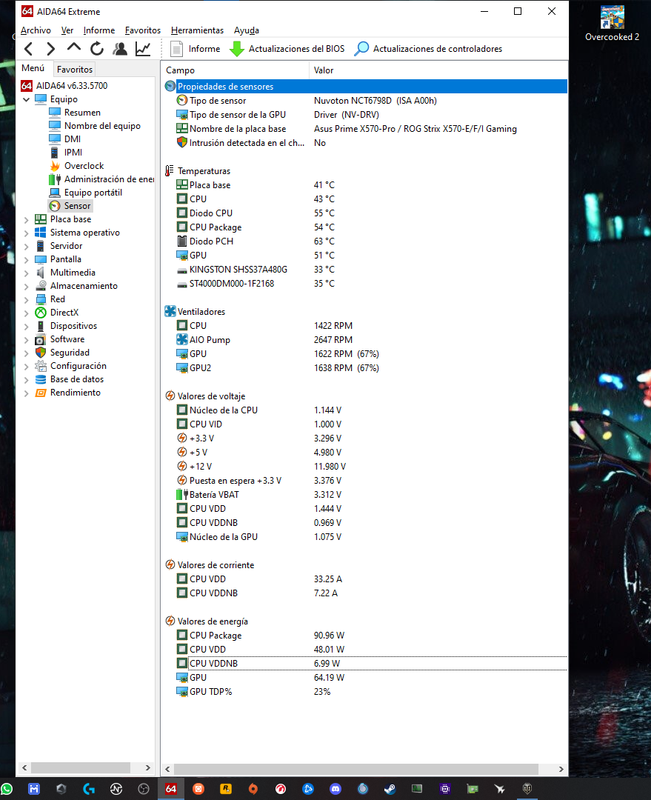This screenshot has width=651, height=800.
Task: Select the Sensor tree item
Action: [70, 206]
